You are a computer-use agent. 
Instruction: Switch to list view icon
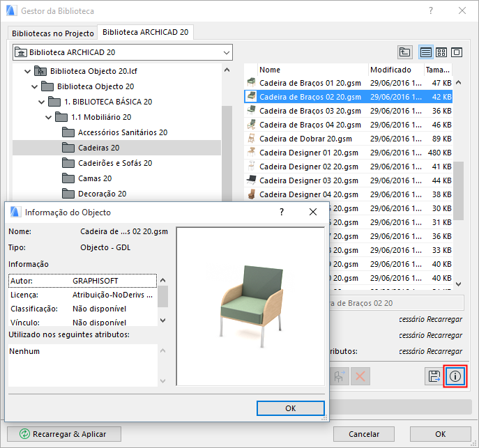tap(425, 52)
